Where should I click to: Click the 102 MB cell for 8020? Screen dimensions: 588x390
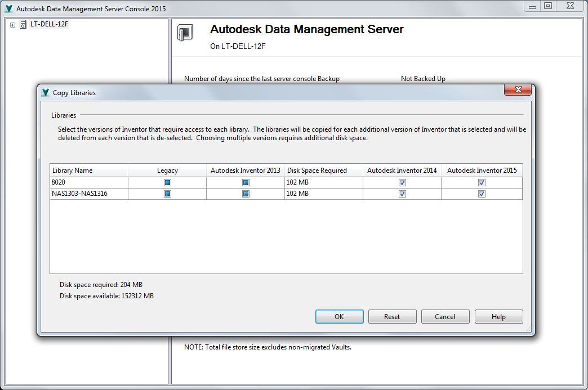(324, 182)
